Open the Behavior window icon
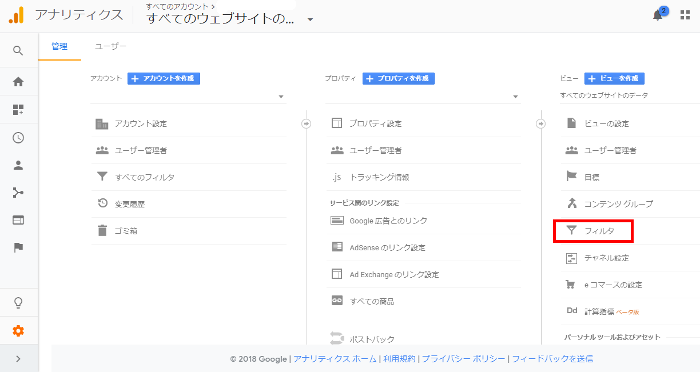 pos(18,220)
